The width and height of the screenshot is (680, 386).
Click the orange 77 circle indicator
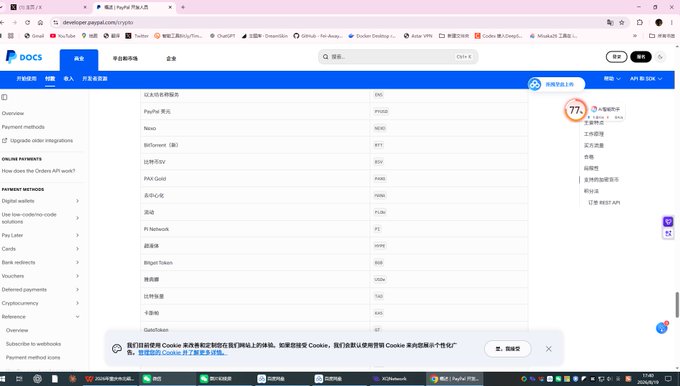point(575,110)
